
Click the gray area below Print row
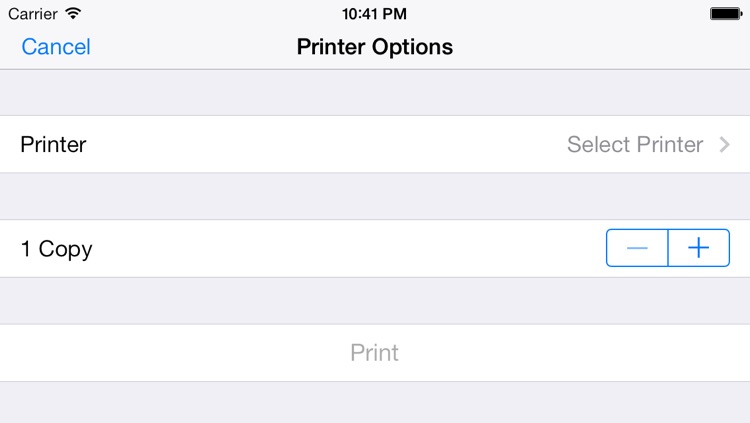pos(375,402)
